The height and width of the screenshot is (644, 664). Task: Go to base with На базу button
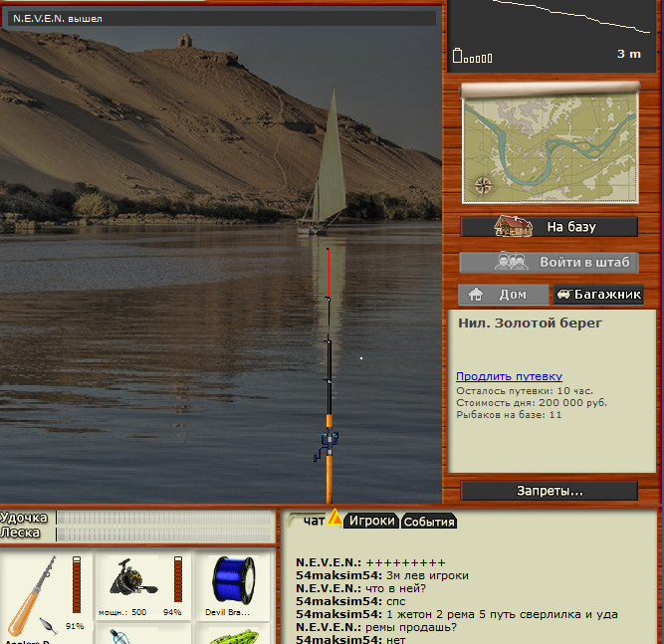click(550, 227)
